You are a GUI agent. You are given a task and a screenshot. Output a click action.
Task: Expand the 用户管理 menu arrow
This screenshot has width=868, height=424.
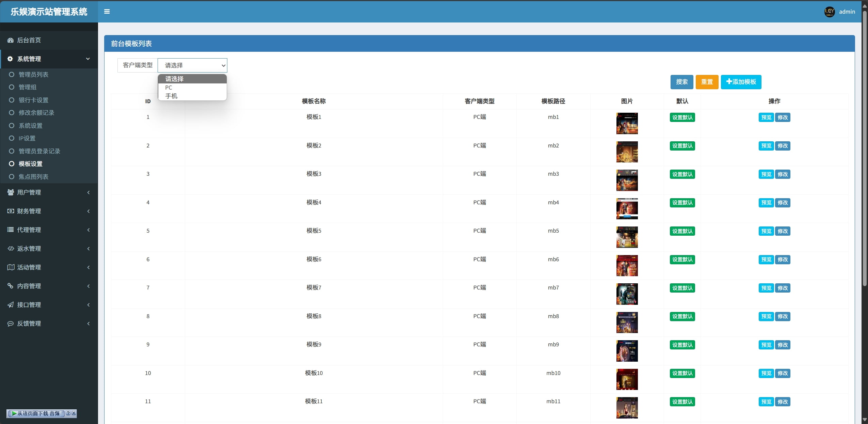pyautogui.click(x=89, y=192)
